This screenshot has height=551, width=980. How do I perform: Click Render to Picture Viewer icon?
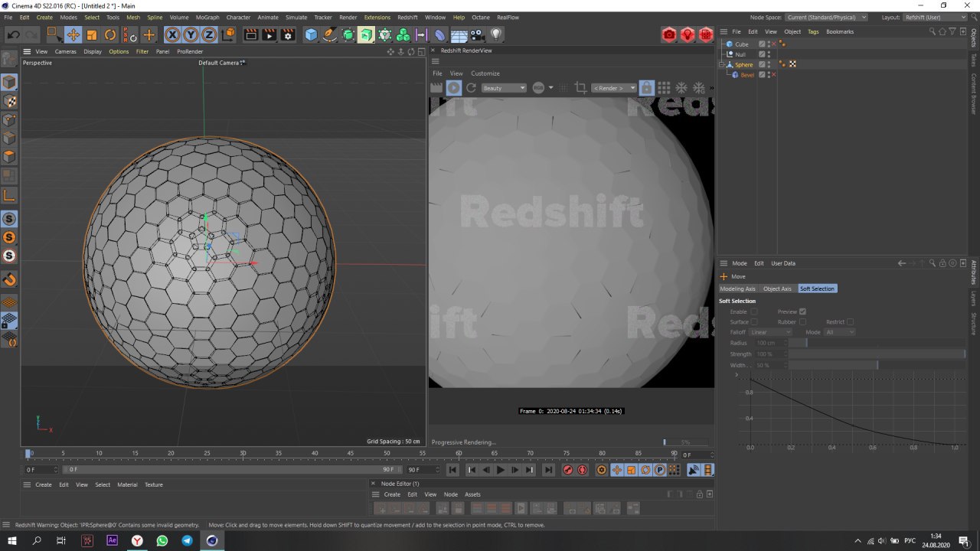269,34
